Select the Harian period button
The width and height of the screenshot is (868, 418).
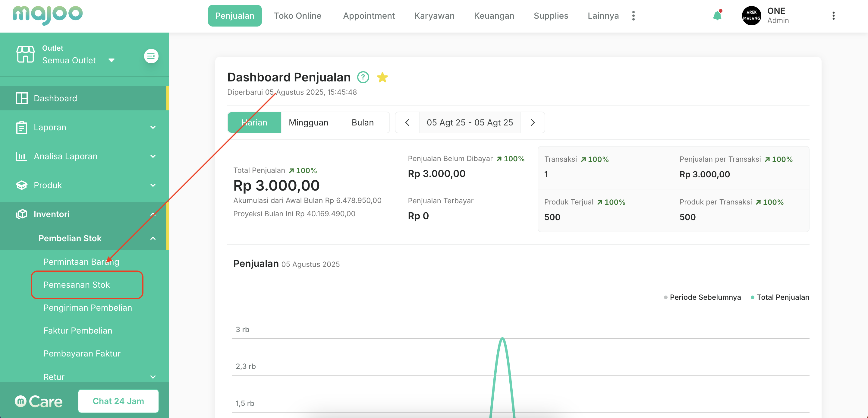254,122
